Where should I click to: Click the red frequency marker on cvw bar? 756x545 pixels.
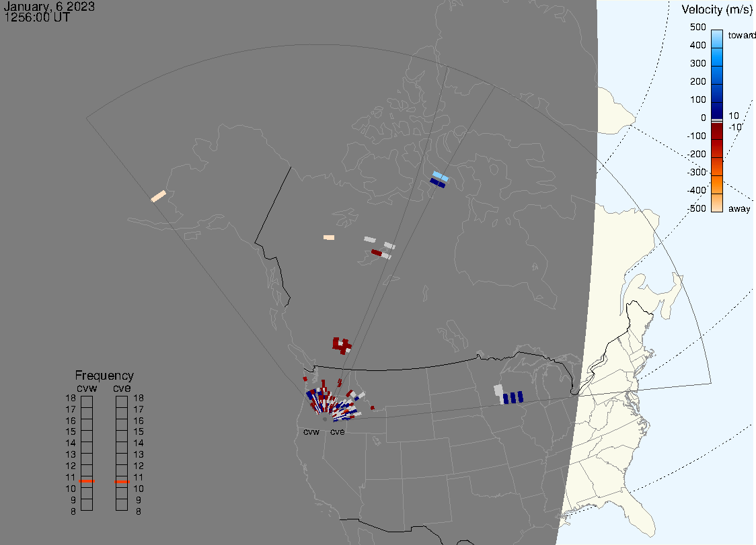(87, 481)
